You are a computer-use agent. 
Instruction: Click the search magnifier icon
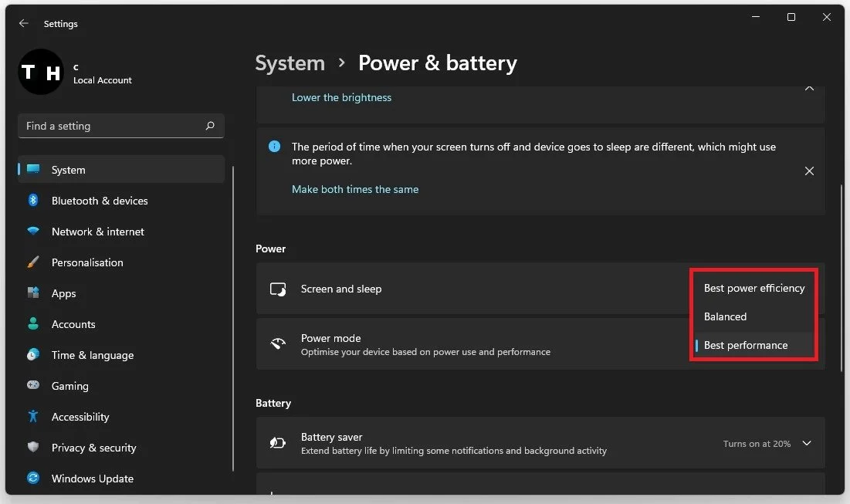click(x=210, y=126)
